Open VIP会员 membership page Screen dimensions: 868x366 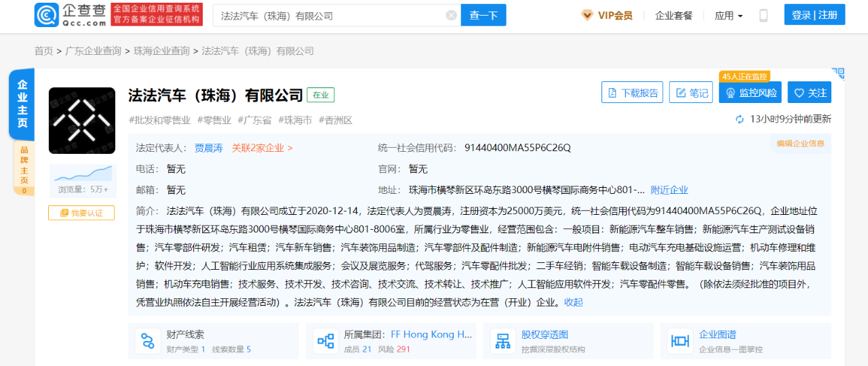(607, 15)
